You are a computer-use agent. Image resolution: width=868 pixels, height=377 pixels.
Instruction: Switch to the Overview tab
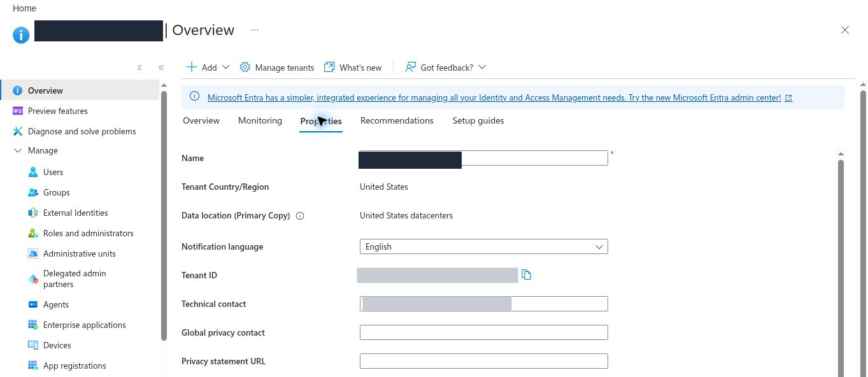point(201,121)
